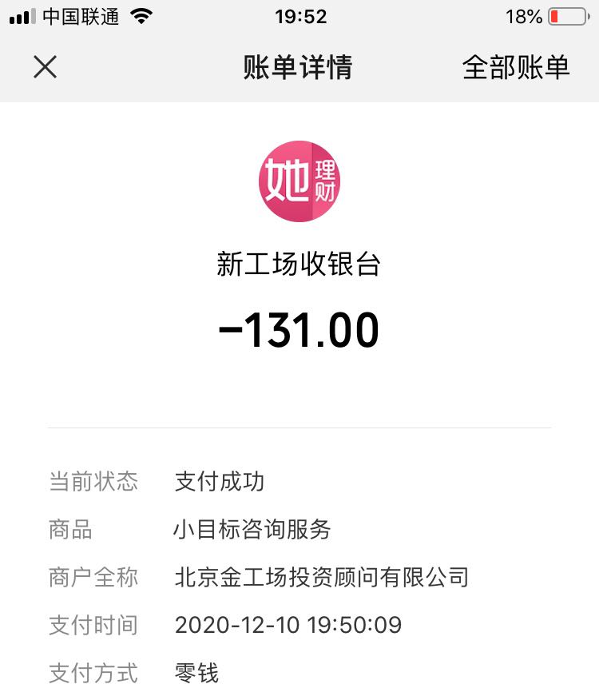
Task: Tap the 小目标咨询服务 product name
Action: click(x=252, y=530)
